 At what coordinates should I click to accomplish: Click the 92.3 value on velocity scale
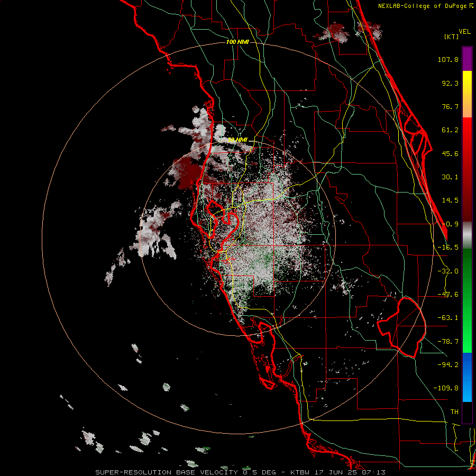point(450,83)
